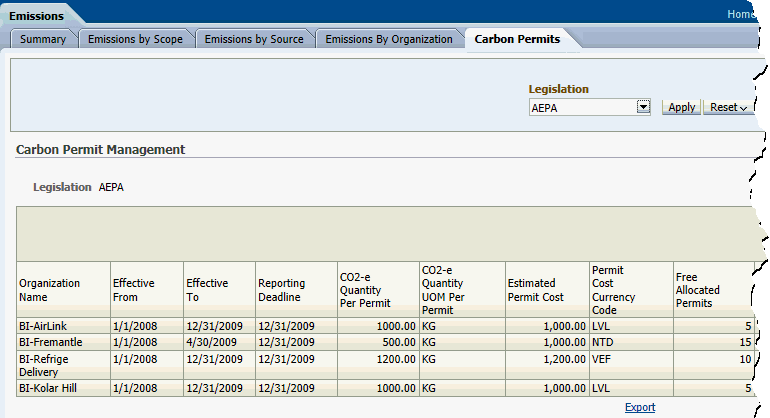Select the BI-AirLink organization cell
Screen dimensions: 770x418
pos(63,326)
